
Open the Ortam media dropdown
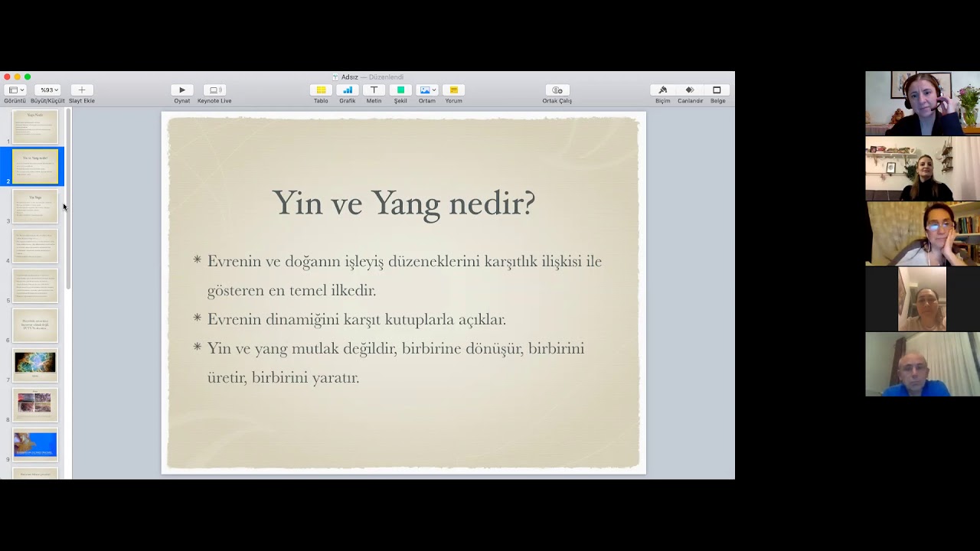pos(427,90)
